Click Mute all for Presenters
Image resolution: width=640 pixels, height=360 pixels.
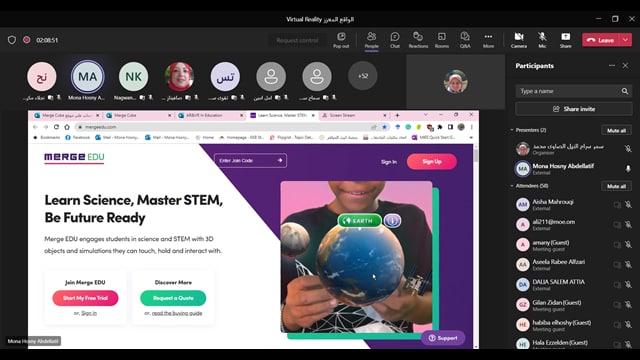pyautogui.click(x=616, y=130)
